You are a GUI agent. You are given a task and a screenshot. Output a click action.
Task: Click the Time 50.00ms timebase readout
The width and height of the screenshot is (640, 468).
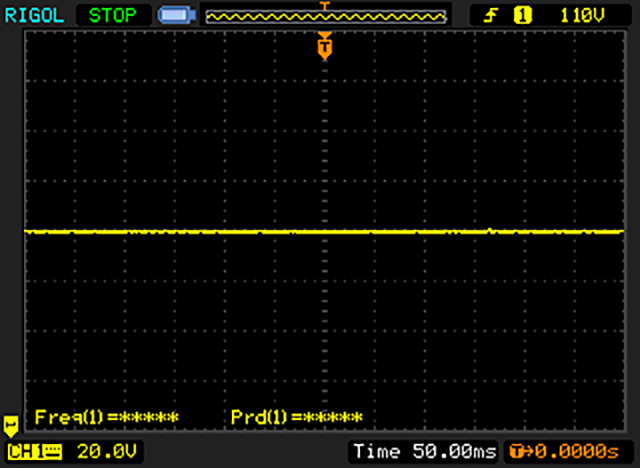[x=424, y=452]
